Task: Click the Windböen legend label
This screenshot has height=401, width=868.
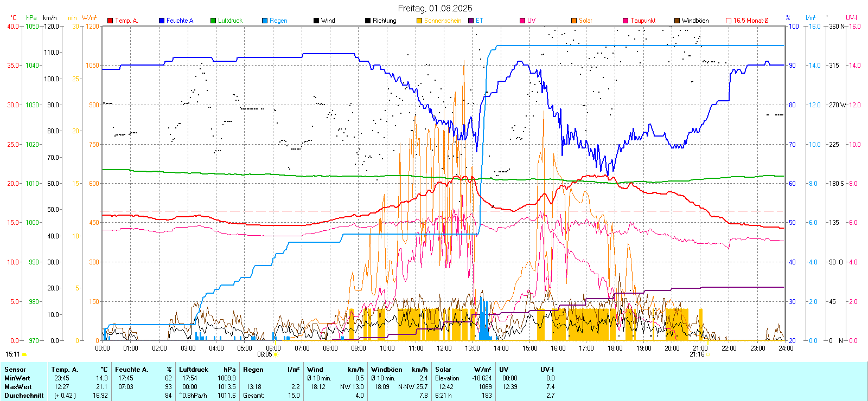Action: point(695,21)
